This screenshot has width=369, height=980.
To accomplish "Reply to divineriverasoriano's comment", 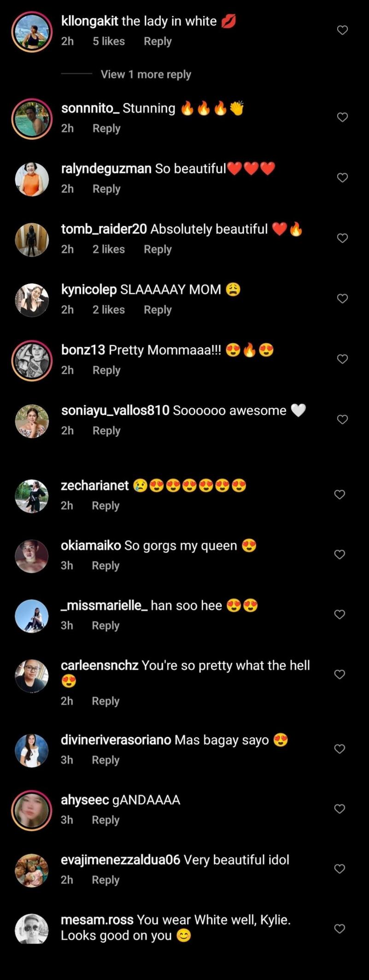I will [x=105, y=760].
